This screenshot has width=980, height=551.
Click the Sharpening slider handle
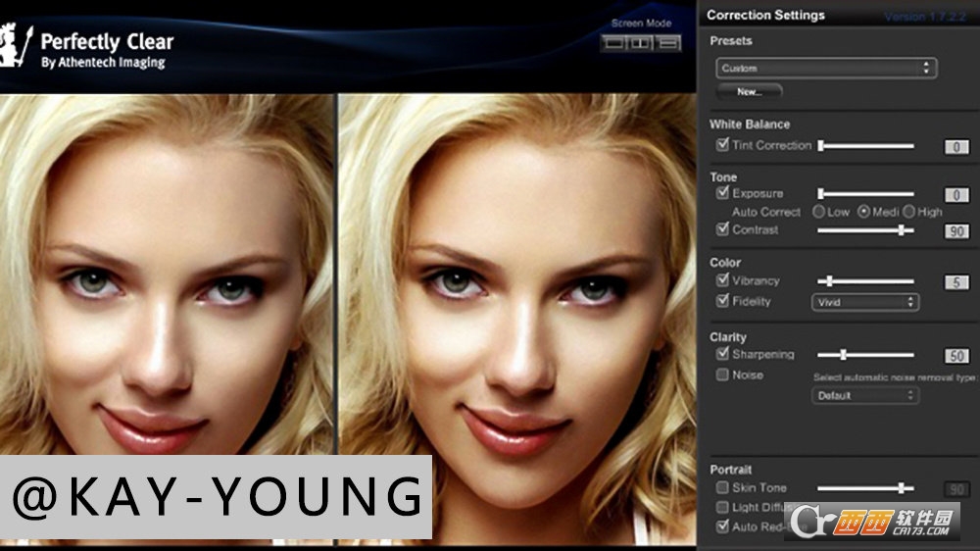[x=843, y=355]
